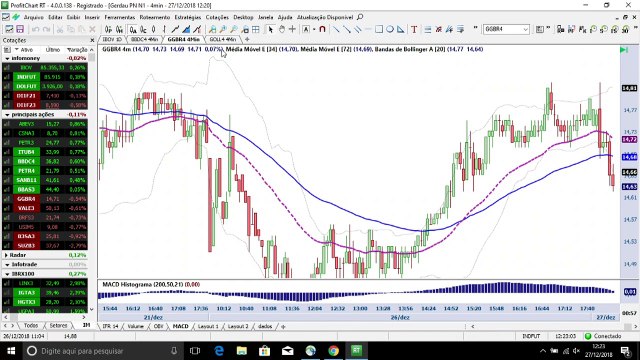Switch to the BBDC4 4Min chart tab
640x360 pixels.
pyautogui.click(x=144, y=40)
